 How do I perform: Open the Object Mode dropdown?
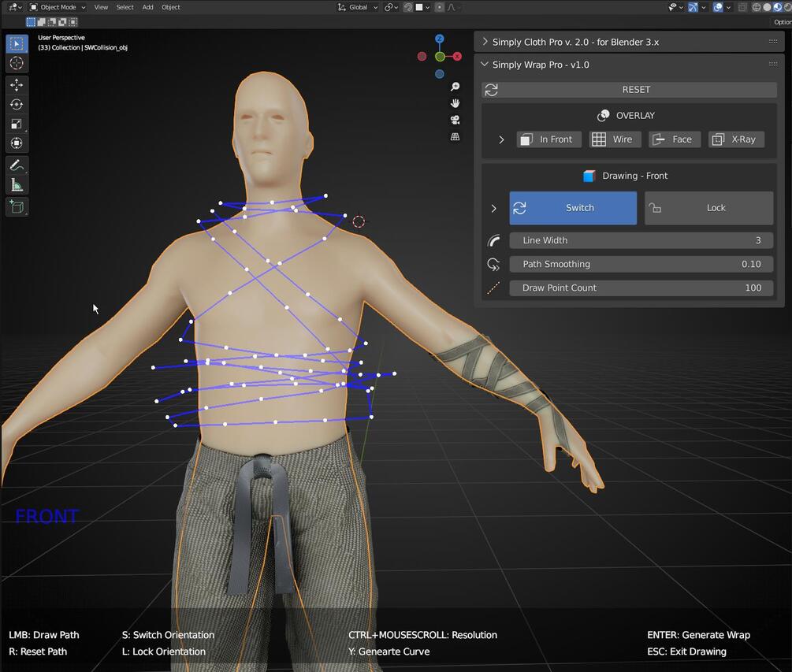pyautogui.click(x=57, y=7)
